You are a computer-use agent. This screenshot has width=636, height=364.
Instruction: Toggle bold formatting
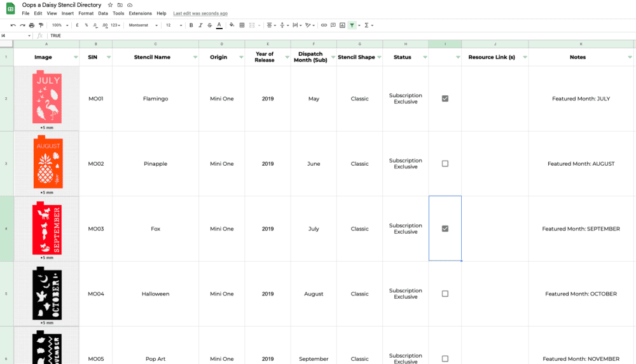pyautogui.click(x=191, y=25)
